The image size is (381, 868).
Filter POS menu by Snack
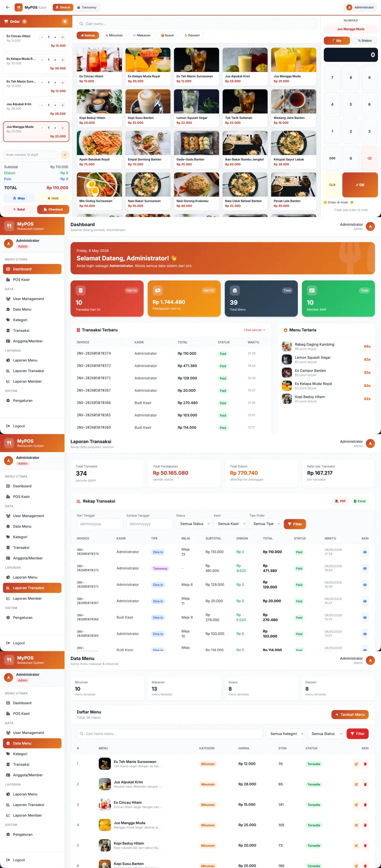click(167, 35)
